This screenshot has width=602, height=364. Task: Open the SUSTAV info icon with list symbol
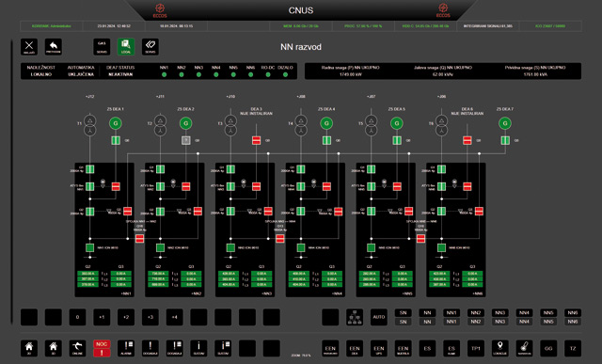(223, 348)
